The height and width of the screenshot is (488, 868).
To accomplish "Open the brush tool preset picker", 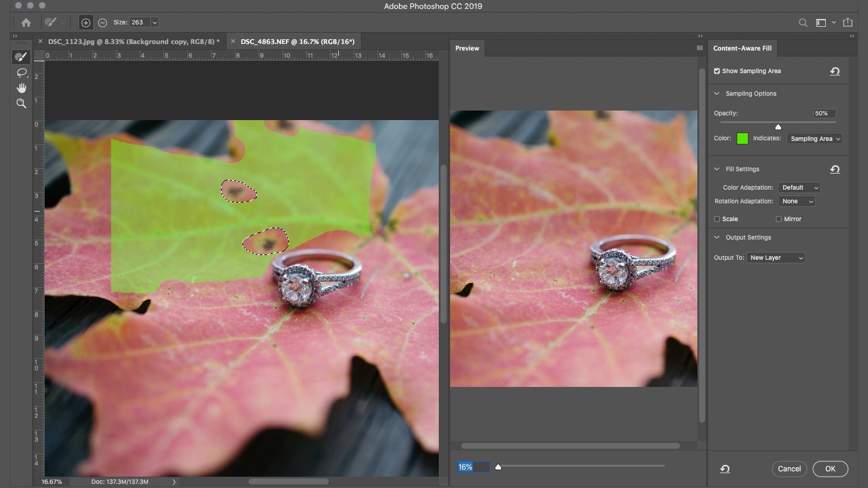I will pos(54,23).
